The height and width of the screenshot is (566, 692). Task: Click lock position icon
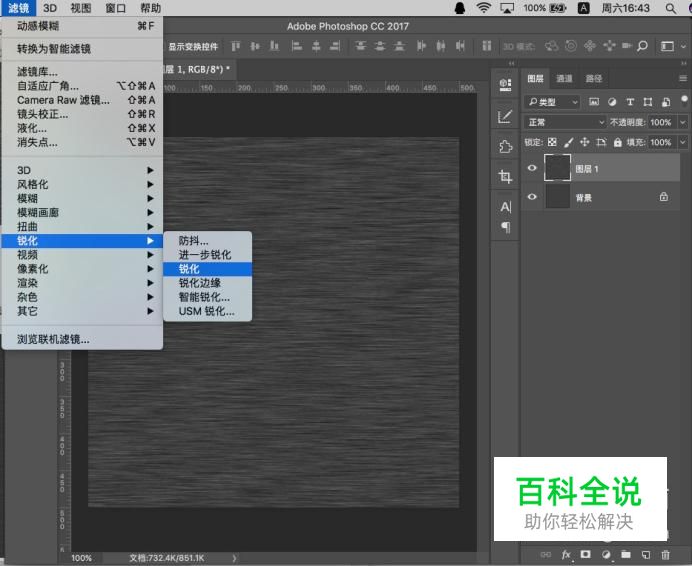pos(585,142)
